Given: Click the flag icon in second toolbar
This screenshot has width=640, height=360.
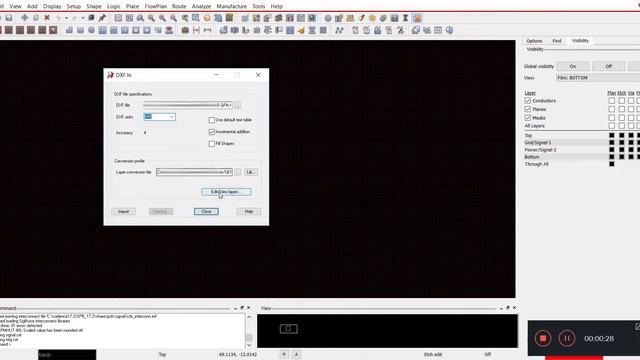Looking at the screenshot, I should point(279,30).
